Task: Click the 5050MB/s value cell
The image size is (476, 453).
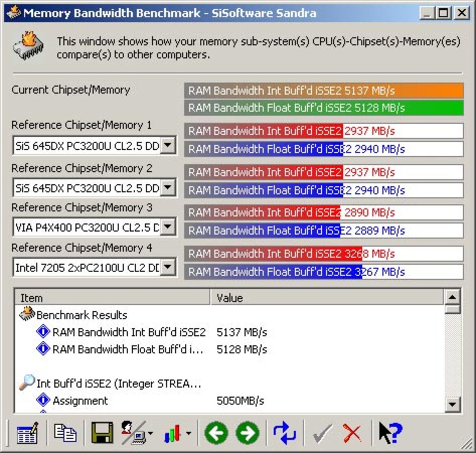Action: [x=240, y=401]
